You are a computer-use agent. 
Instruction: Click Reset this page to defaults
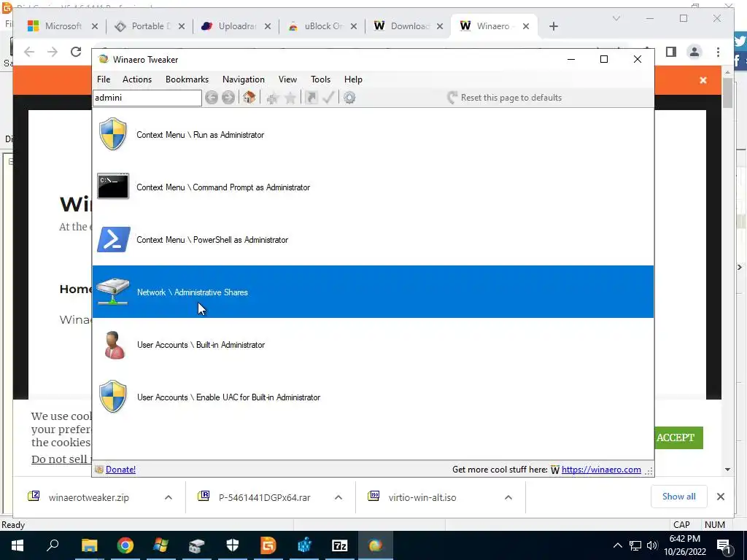505,98
